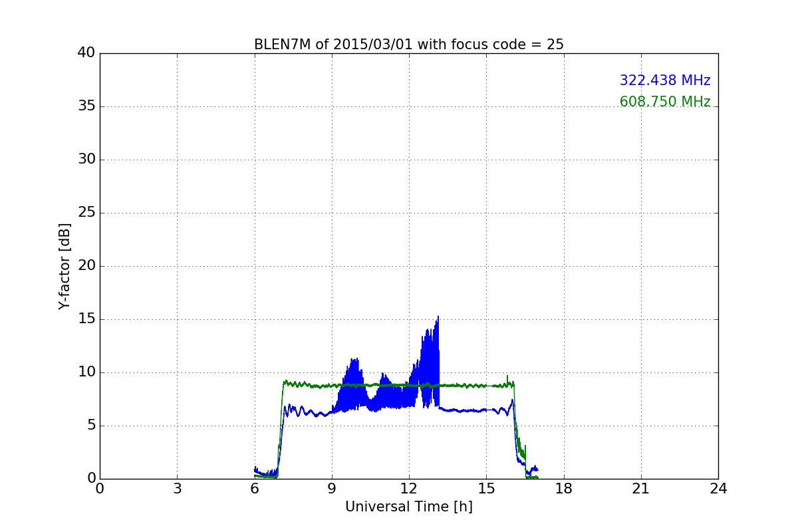Click x-axis tick label '21'
Image resolution: width=798 pixels, height=532 pixels.
click(641, 488)
